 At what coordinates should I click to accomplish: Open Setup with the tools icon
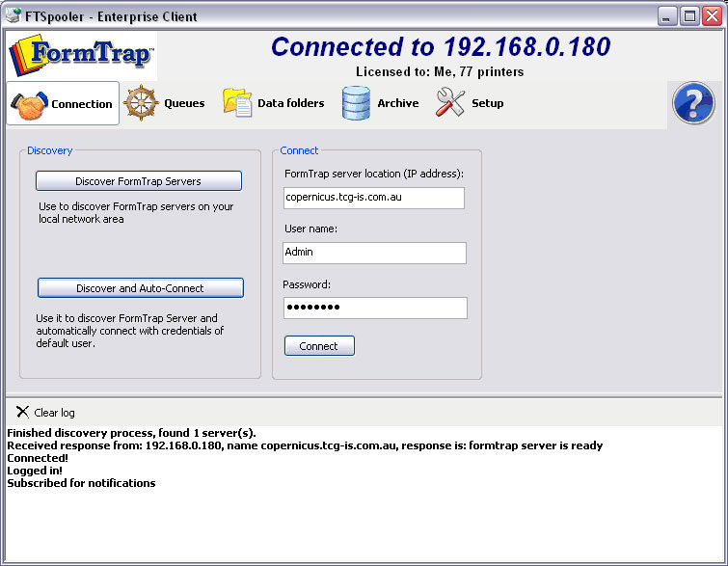(x=470, y=103)
